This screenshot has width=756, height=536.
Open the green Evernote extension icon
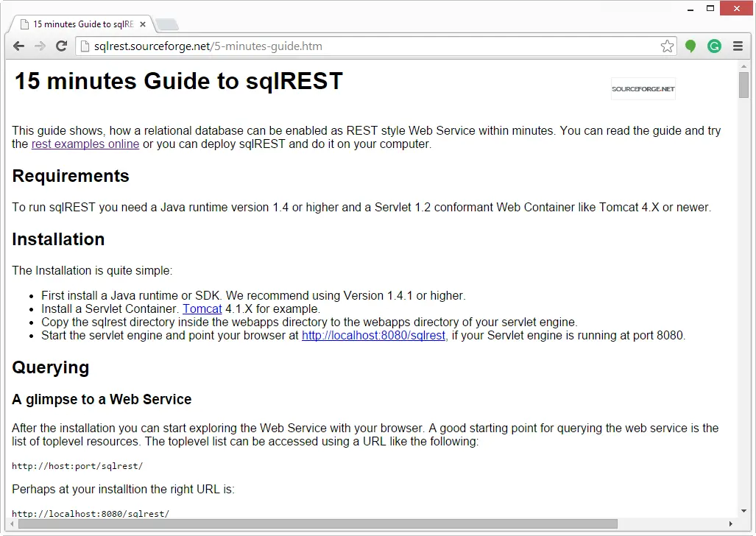(x=690, y=46)
